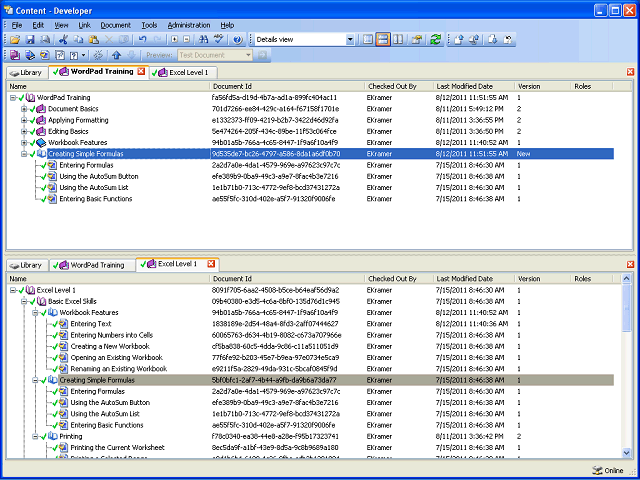Sort bottom pane by Version column
The image size is (640, 480).
[x=542, y=279]
